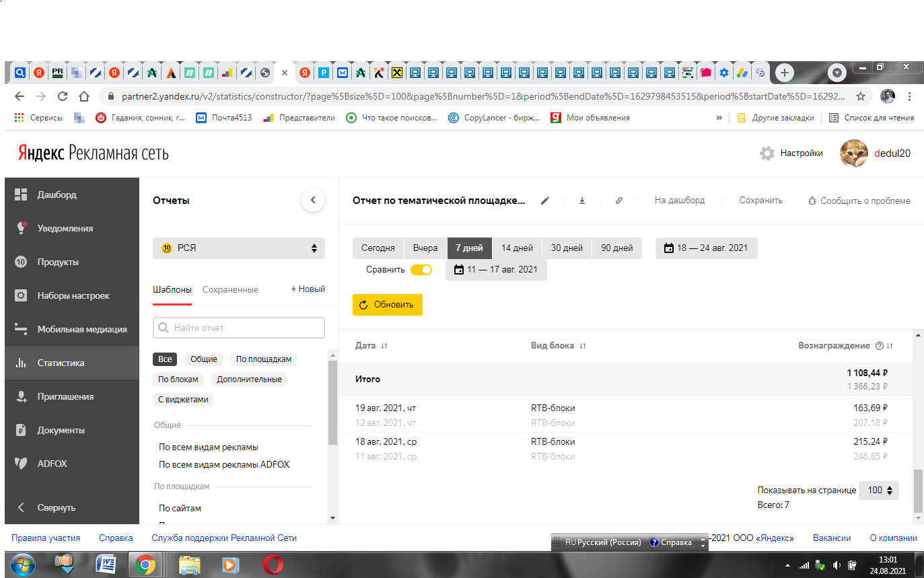Go to Продукты in the sidebar
Screen dimensions: 924x578
[x=72, y=262]
